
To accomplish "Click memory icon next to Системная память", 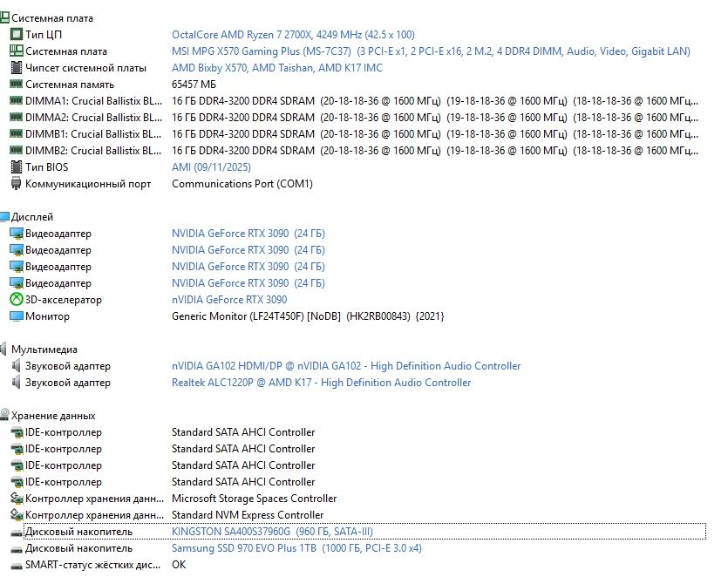I will point(17,84).
